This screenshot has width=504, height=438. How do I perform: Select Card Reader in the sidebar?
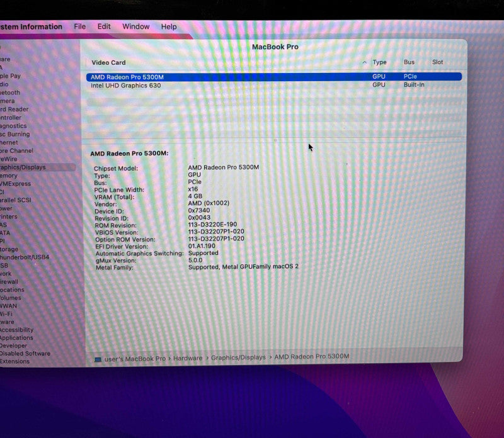coord(14,109)
